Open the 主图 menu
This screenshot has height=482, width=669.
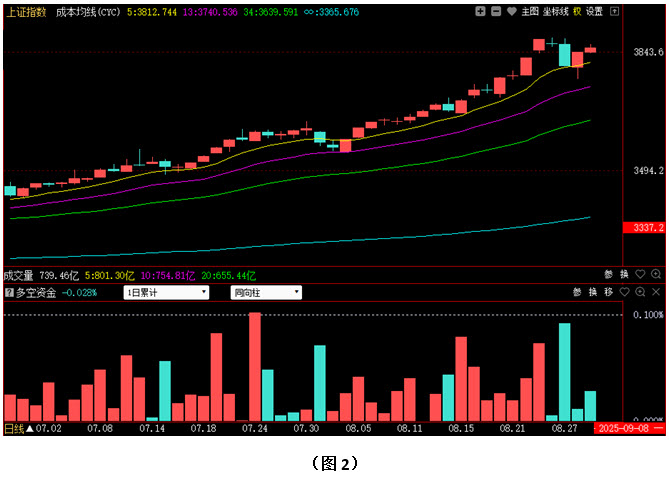pos(530,12)
